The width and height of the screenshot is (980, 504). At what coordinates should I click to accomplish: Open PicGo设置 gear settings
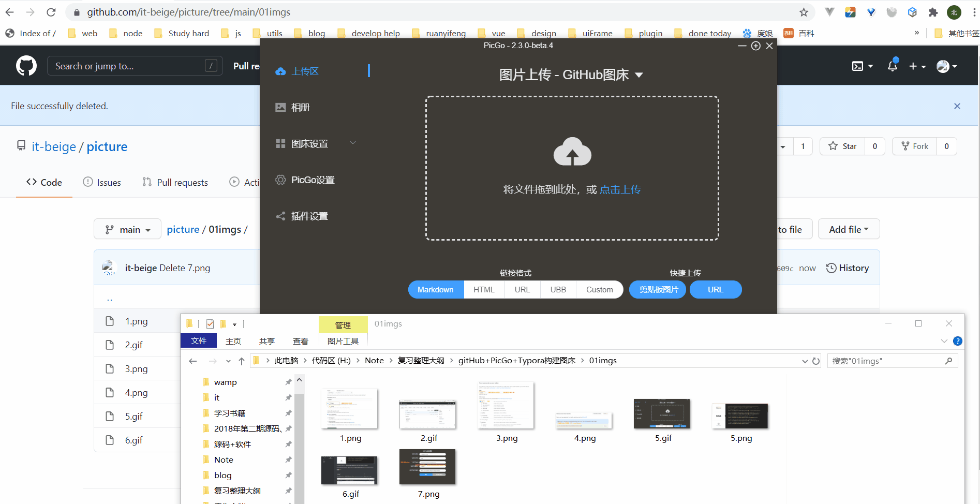[305, 180]
